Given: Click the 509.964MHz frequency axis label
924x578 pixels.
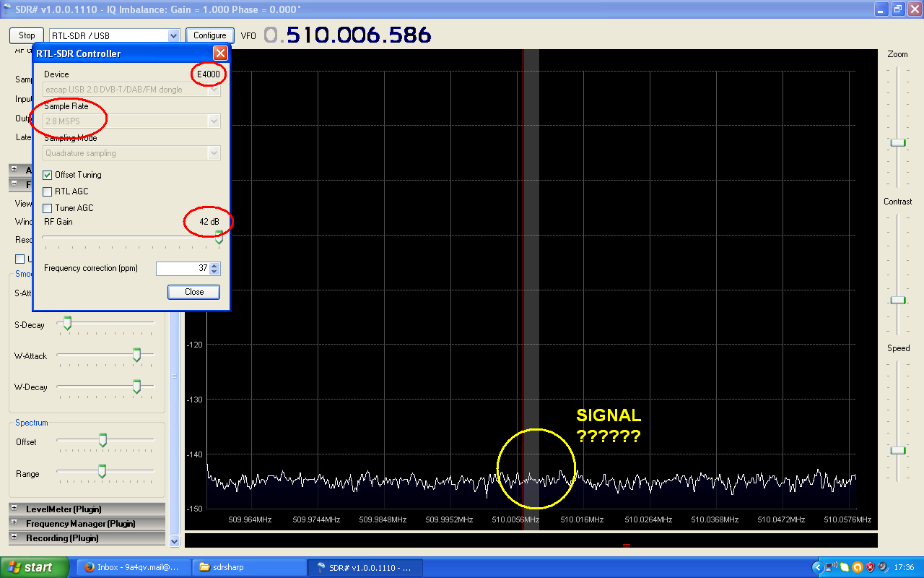Looking at the screenshot, I should [x=250, y=519].
